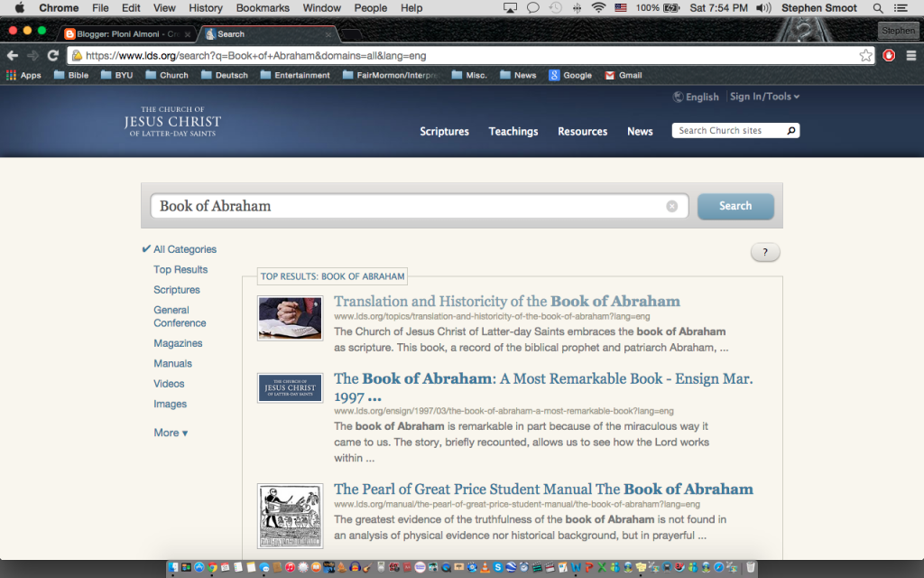
Task: Click the volume icon in the menu bar
Action: [763, 7]
